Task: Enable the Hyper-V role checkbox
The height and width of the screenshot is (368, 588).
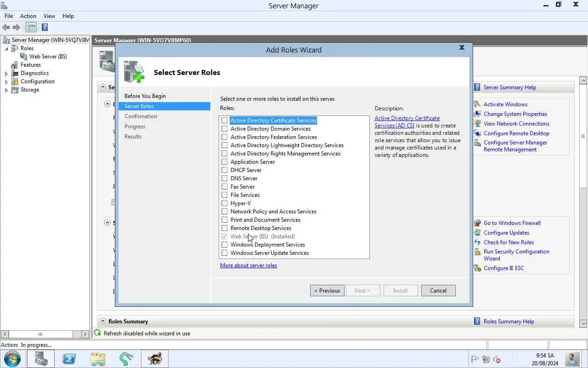Action: pyautogui.click(x=225, y=203)
